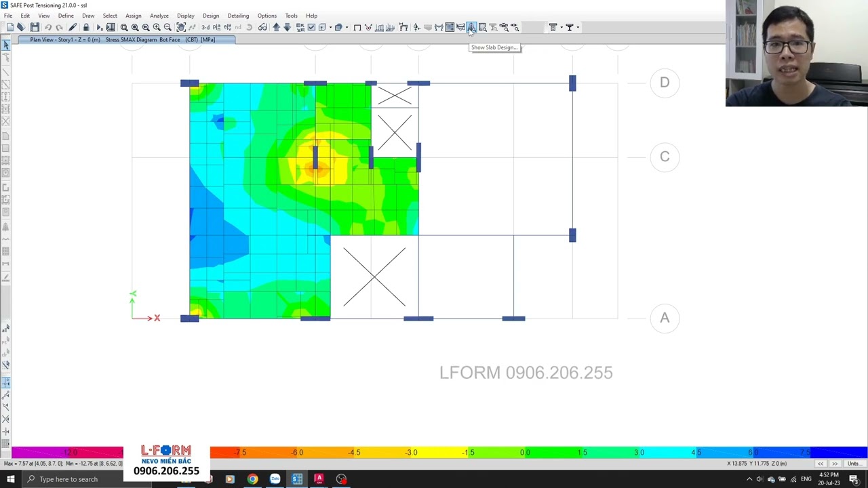Set the Elevation view from toolbar
This screenshot has height=488, width=868.
point(227,27)
